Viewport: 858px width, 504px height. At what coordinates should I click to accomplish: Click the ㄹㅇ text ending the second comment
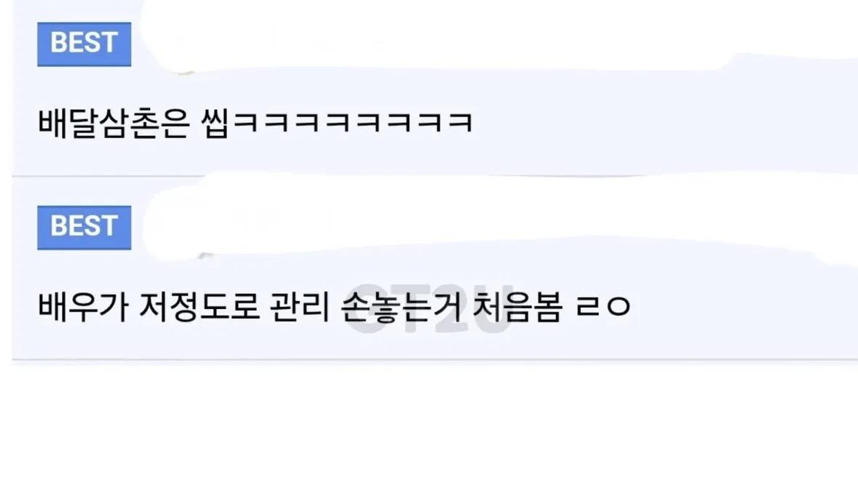tap(603, 307)
